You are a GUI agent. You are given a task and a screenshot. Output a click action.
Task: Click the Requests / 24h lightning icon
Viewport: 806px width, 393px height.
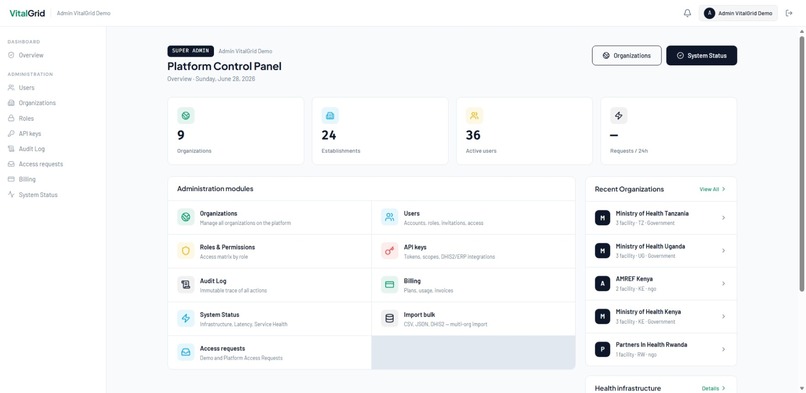coord(618,116)
